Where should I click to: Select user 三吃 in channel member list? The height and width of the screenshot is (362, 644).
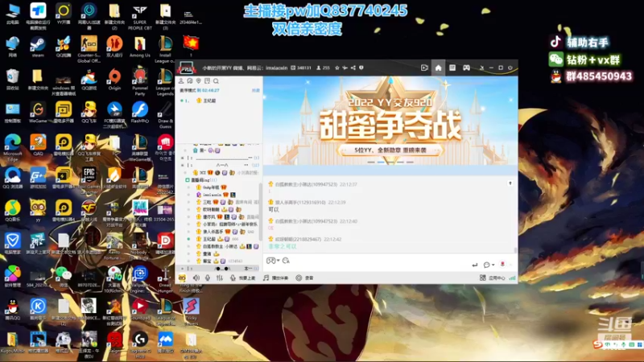(x=207, y=202)
